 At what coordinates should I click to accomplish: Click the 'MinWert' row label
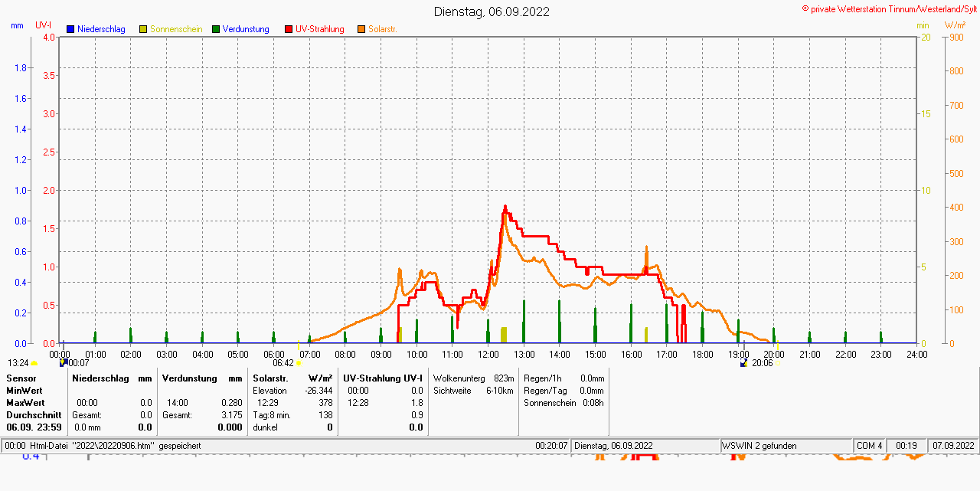[x=25, y=391]
